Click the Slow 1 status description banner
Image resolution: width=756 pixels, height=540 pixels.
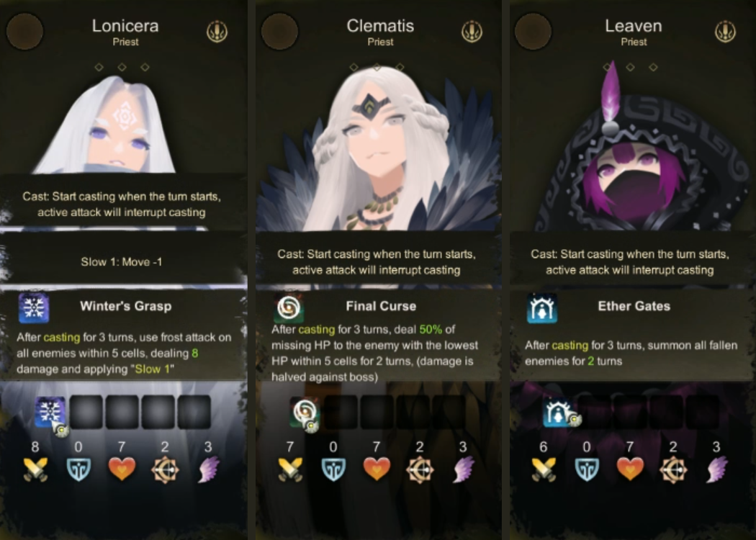(123, 262)
